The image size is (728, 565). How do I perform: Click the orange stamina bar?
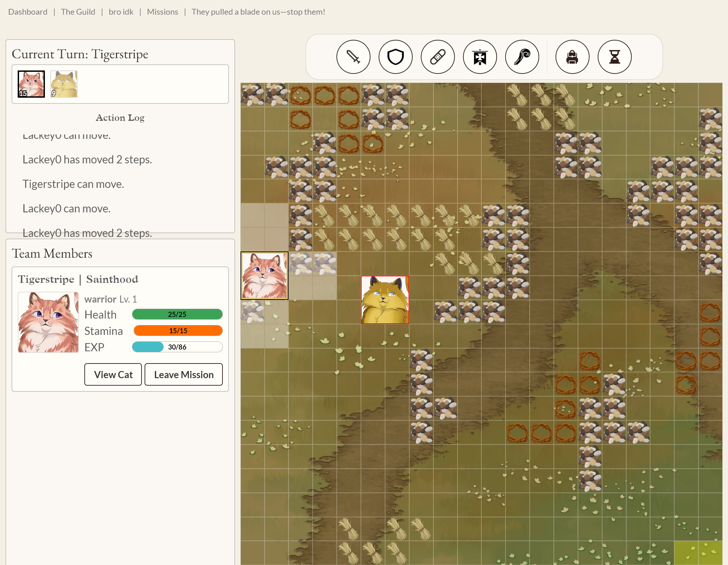(x=177, y=330)
